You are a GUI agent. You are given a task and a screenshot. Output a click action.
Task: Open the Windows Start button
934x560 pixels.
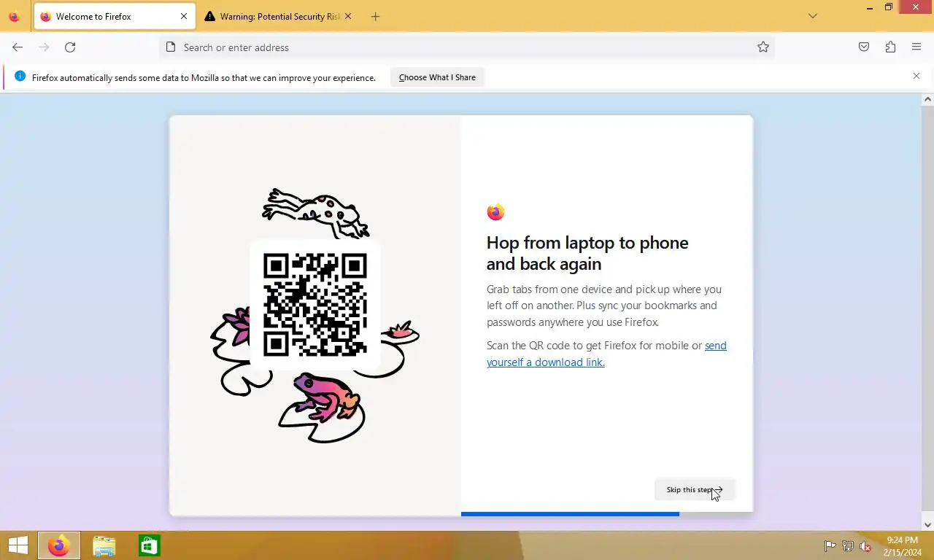pos(18,545)
